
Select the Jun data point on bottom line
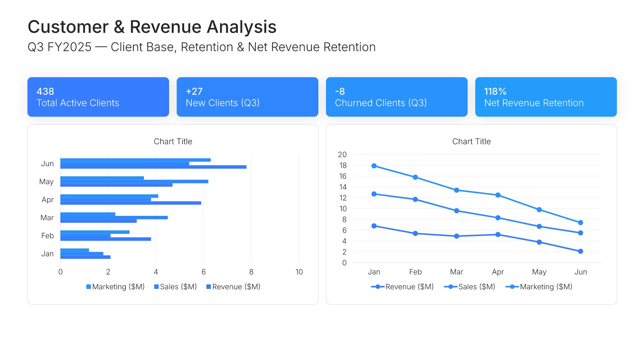[x=581, y=251]
